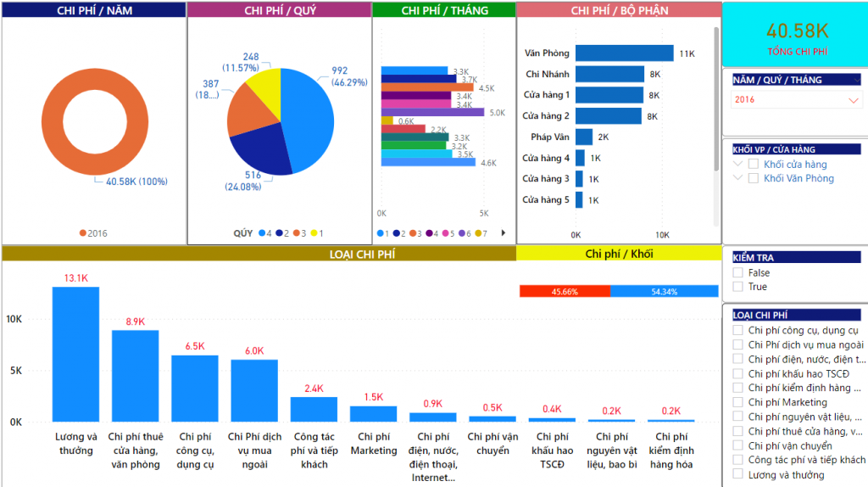Select the 6.5K công cụ column
The width and height of the screenshot is (868, 487).
tap(195, 389)
